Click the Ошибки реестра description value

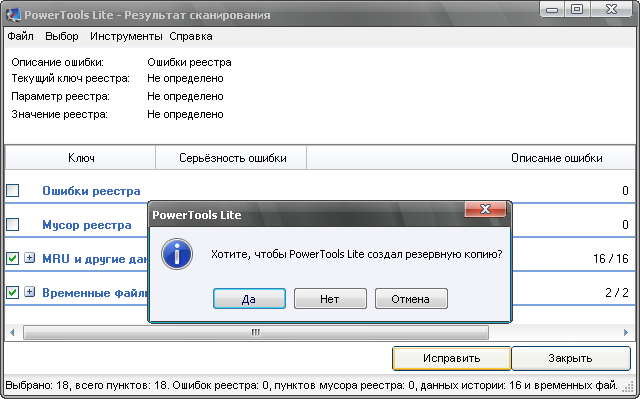point(189,62)
